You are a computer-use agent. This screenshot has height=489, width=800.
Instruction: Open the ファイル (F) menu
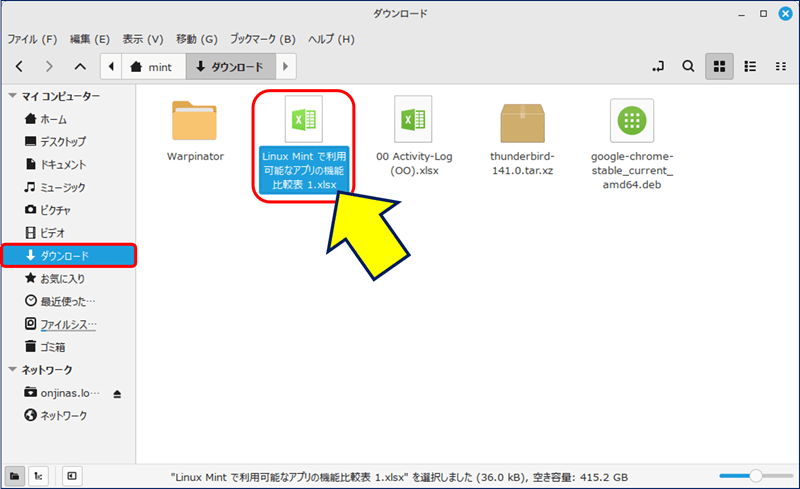[32, 39]
